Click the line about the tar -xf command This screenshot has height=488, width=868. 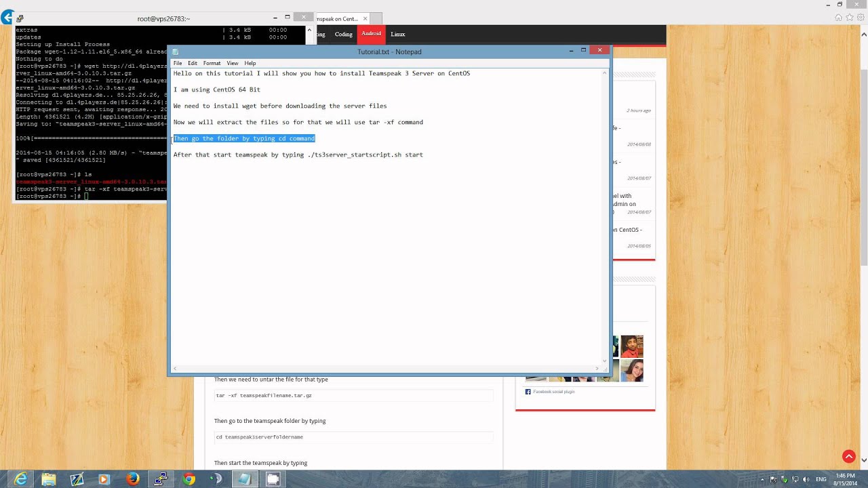298,122
